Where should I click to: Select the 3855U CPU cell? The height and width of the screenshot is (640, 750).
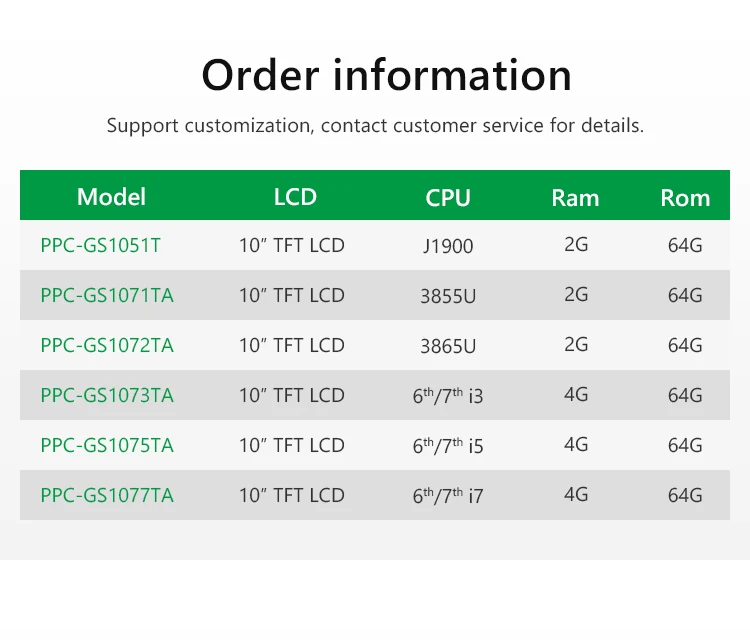[448, 296]
